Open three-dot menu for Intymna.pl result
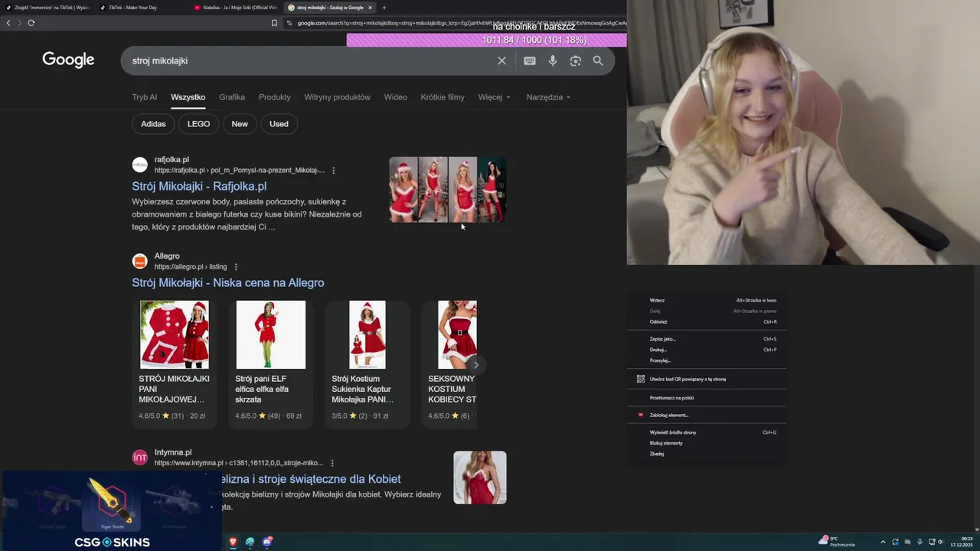 (332, 463)
